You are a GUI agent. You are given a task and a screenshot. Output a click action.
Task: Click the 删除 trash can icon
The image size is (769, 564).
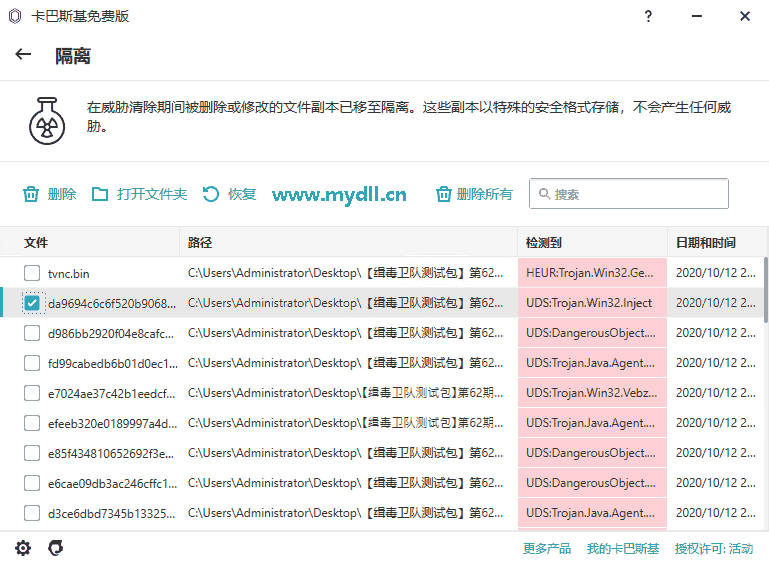[31, 194]
